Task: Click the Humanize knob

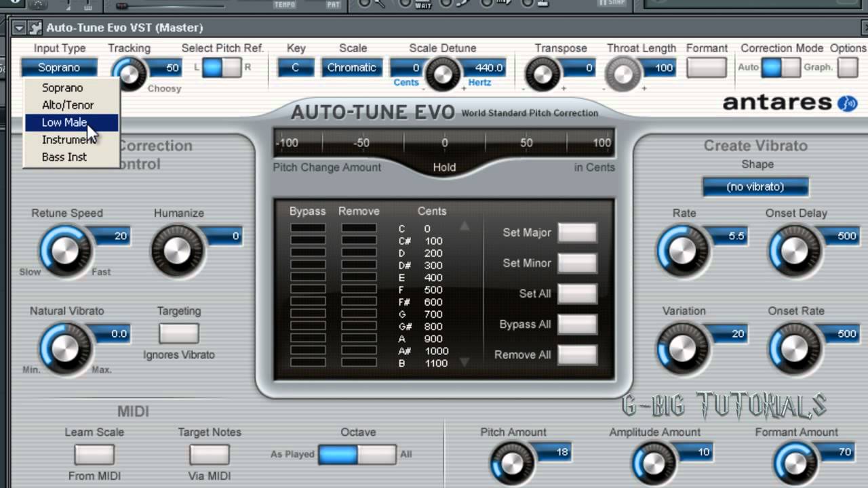Action: pyautogui.click(x=177, y=251)
